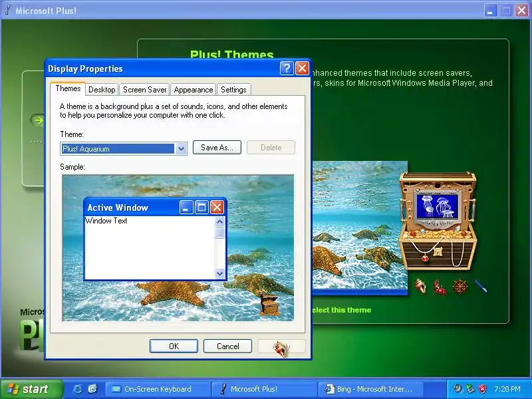Open the Settings tab

(233, 90)
